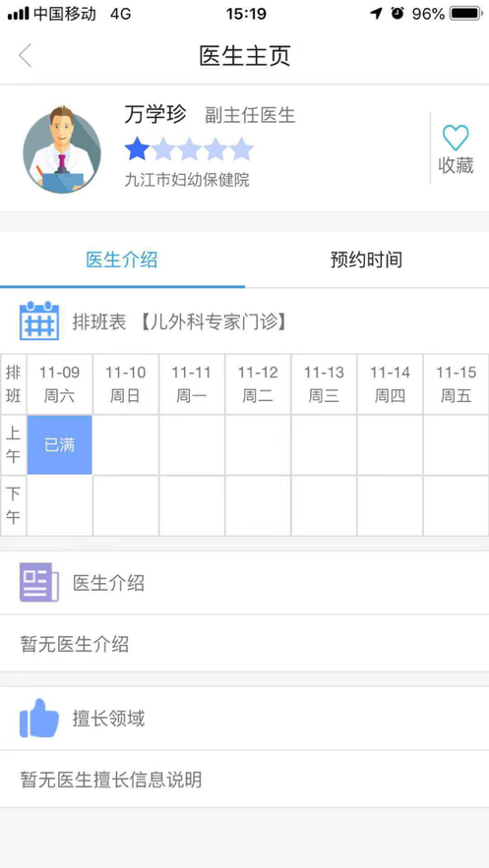Tap the cellular signal bars icon

pyautogui.click(x=18, y=14)
